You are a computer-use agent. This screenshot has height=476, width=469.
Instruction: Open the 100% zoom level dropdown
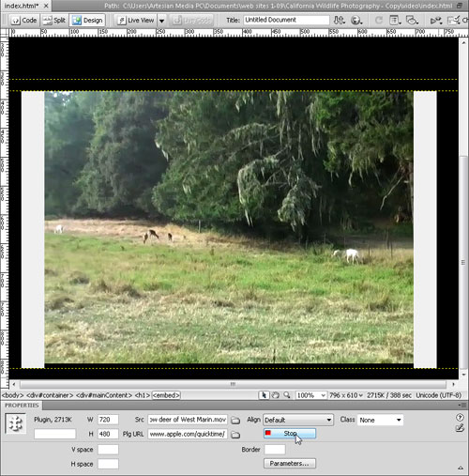[311, 395]
